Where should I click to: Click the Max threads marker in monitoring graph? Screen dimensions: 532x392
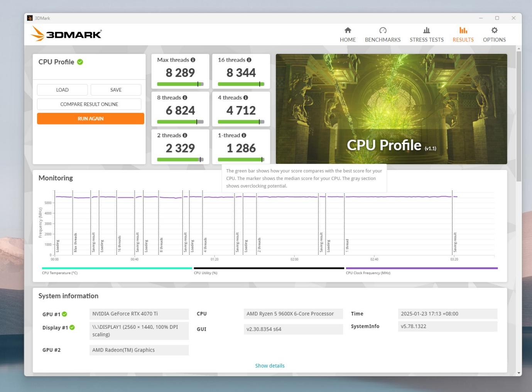click(x=75, y=242)
